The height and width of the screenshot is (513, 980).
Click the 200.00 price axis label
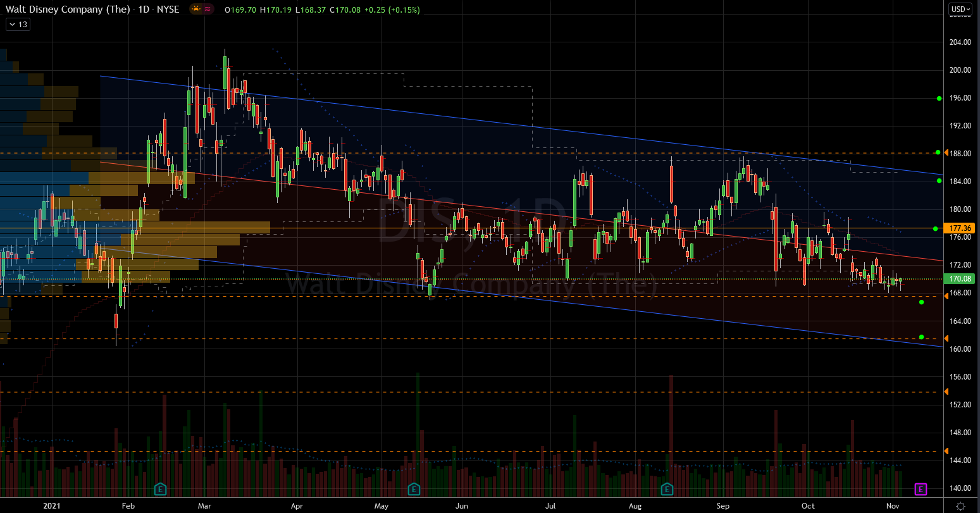[x=960, y=70]
